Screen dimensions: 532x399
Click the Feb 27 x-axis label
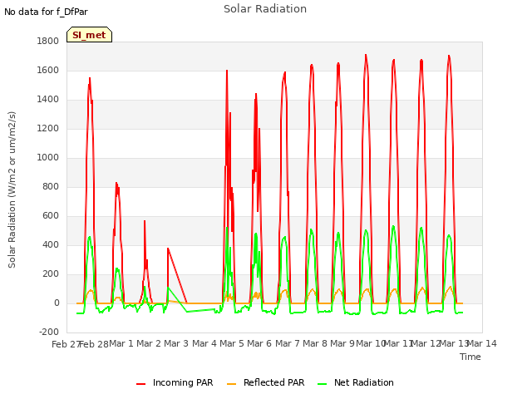point(66,344)
